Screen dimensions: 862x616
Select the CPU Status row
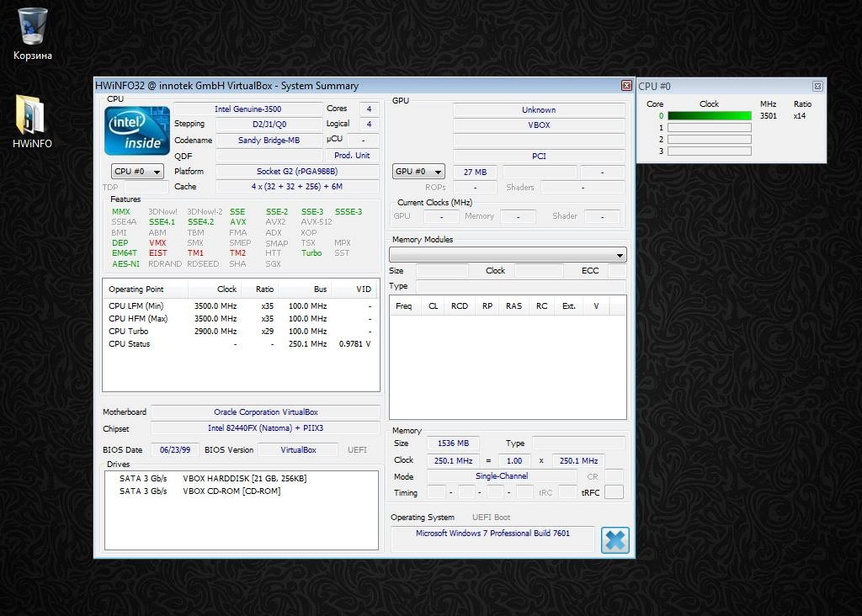pyautogui.click(x=240, y=344)
